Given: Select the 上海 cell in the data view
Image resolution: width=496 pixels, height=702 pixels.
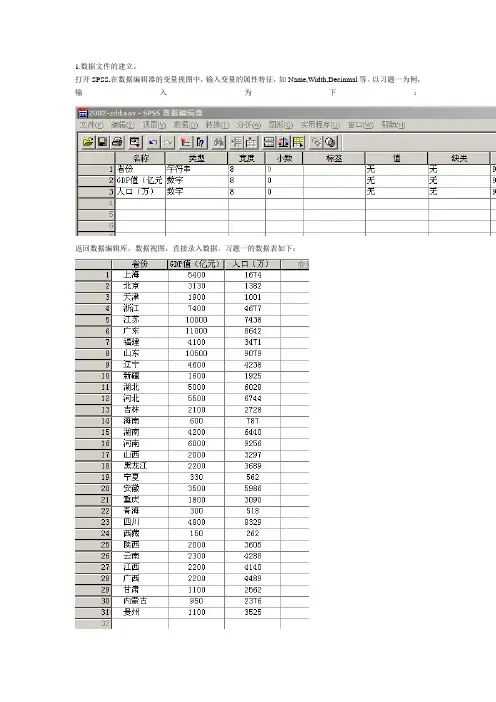Looking at the screenshot, I should 140,275.
